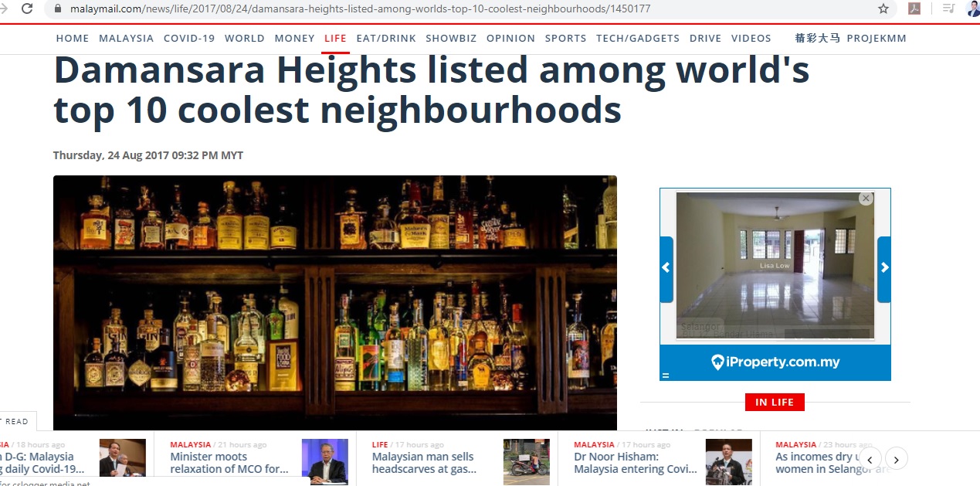980x486 pixels.
Task: Open the MALAYSIA menu item
Action: click(x=127, y=38)
